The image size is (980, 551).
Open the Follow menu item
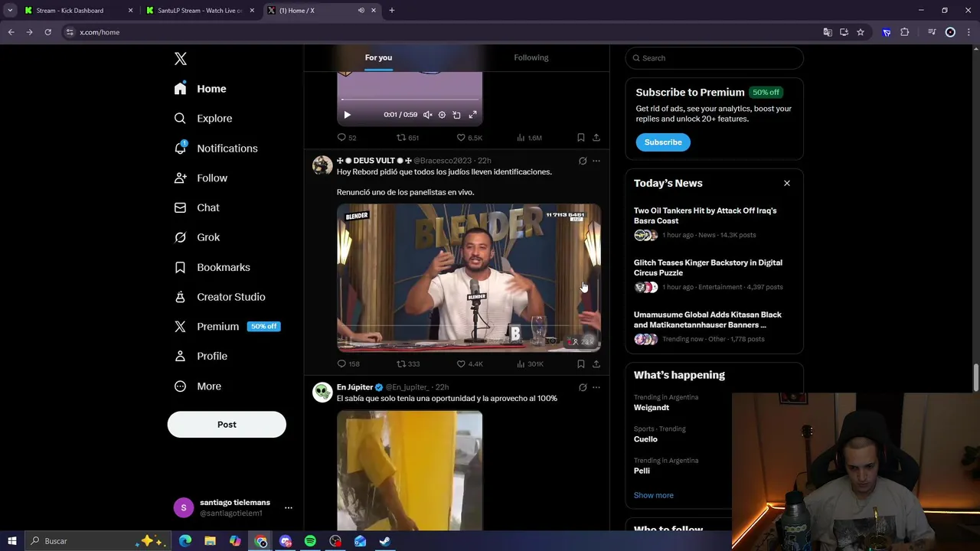[x=201, y=178]
